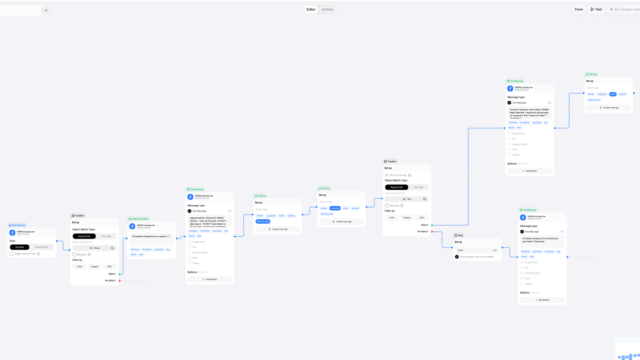Click plus icon on Price condition No Match line
Image resolution: width=640 pixels, height=360 pixels.
(149, 281)
